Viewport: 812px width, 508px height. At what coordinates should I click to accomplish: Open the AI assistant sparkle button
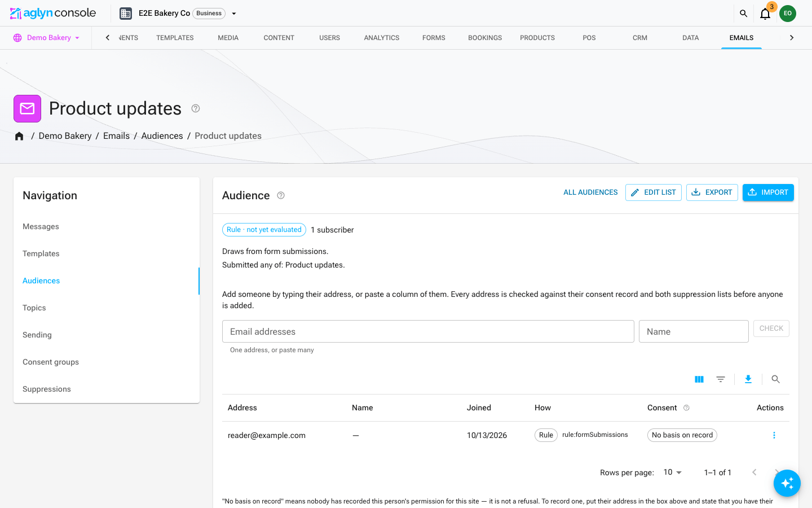click(x=787, y=483)
